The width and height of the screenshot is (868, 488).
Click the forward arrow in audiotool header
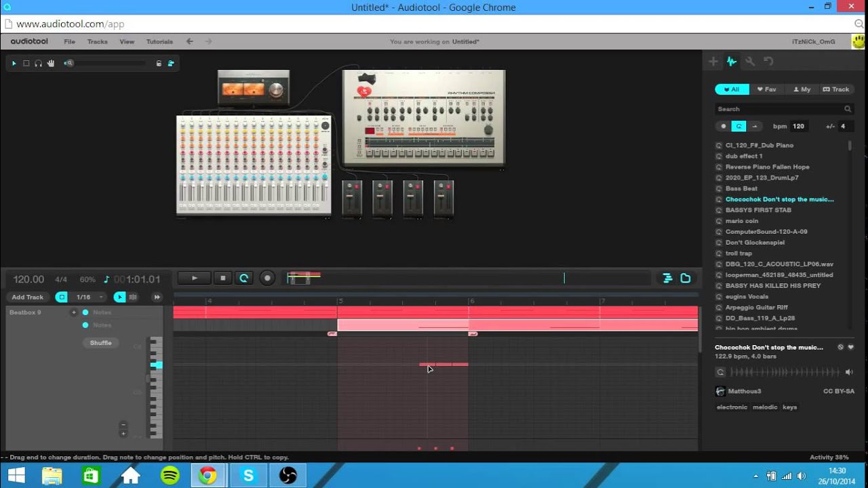pyautogui.click(x=208, y=41)
